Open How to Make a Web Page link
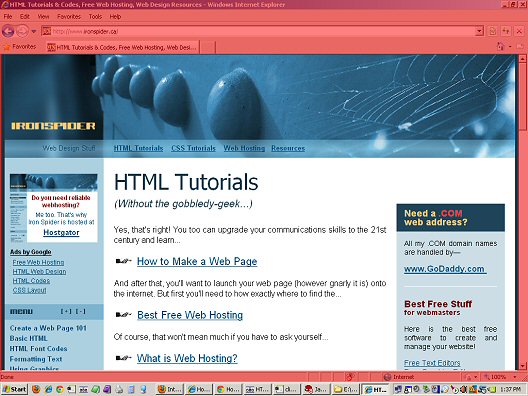528x396 pixels. pyautogui.click(x=197, y=262)
